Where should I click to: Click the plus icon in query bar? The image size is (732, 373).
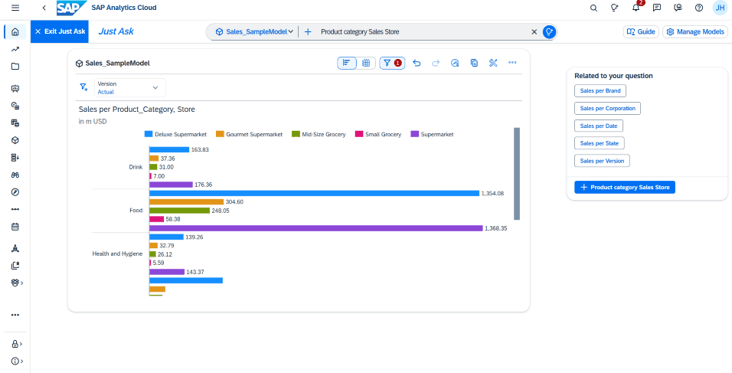(308, 32)
